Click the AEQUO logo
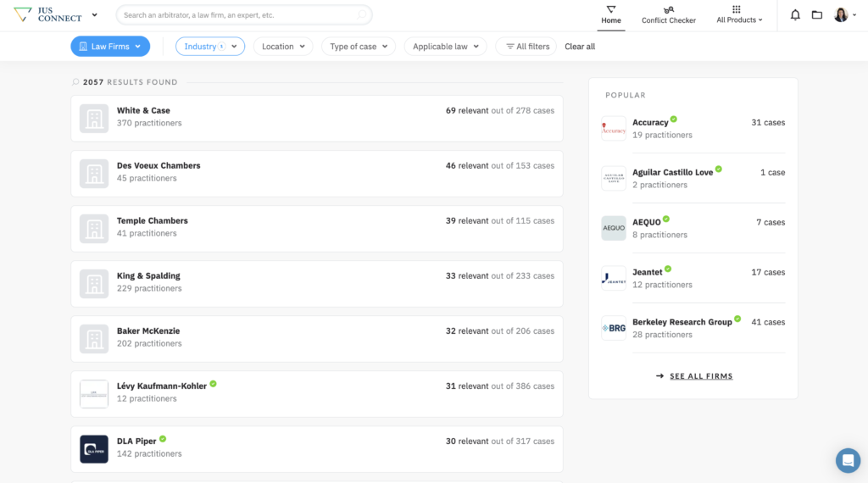868x483 pixels. tap(614, 228)
